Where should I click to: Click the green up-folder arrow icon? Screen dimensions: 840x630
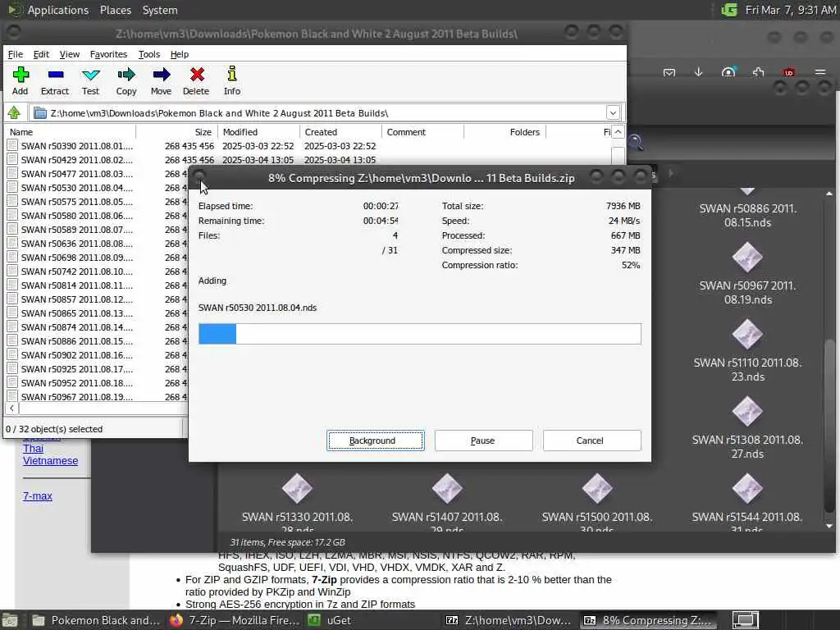click(x=14, y=112)
